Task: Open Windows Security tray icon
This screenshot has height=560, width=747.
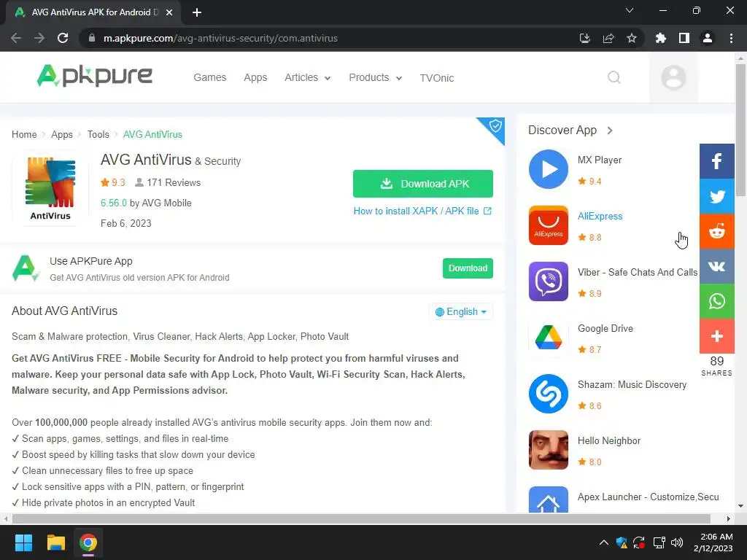Action: click(x=622, y=542)
